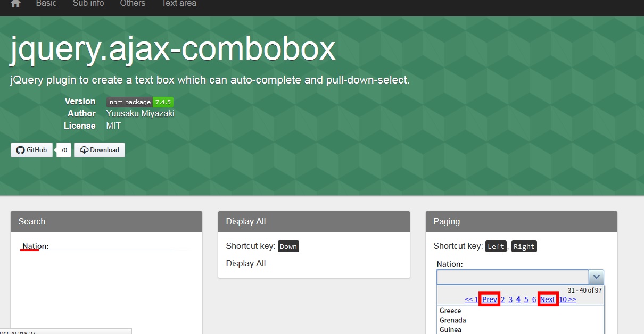Open the Sub info menu
The image size is (644, 334).
click(x=88, y=4)
